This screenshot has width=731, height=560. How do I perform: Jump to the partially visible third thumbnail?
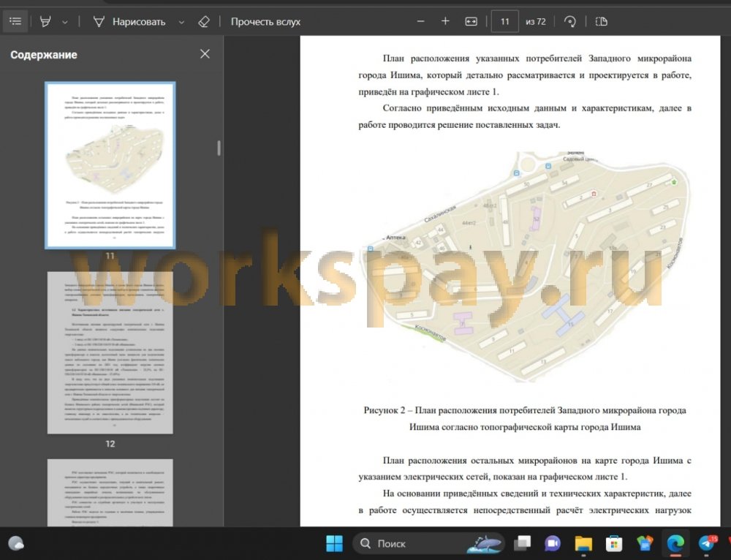click(x=110, y=493)
